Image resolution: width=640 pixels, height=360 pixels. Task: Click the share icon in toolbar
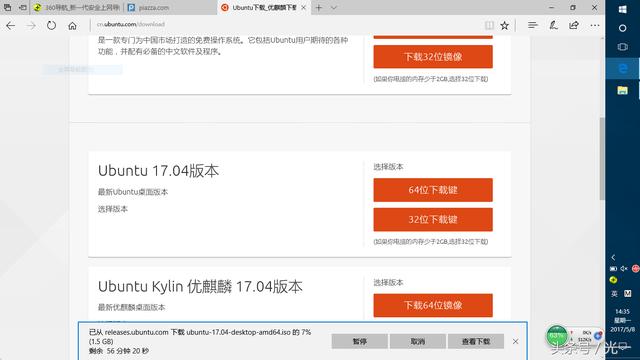(x=574, y=25)
